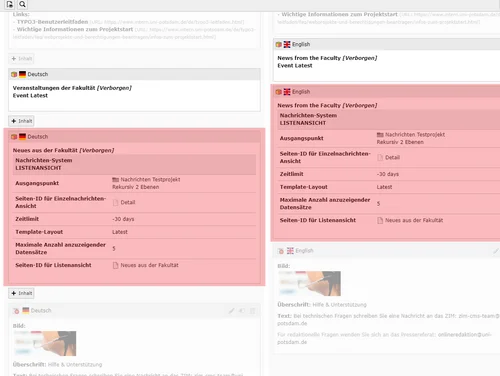Click the content type icon of the English Hilfe & Unterstützung element

tap(281, 251)
